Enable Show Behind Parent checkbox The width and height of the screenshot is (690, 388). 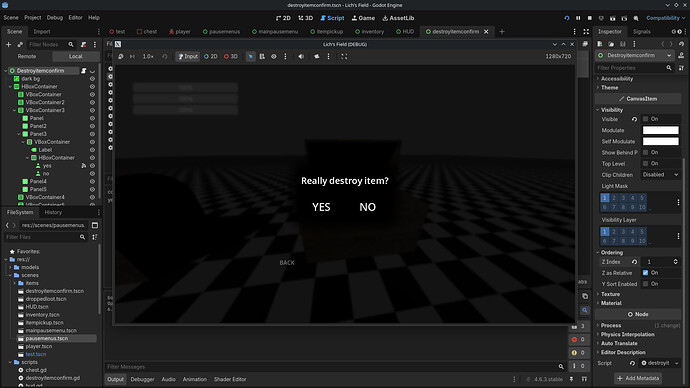coord(646,153)
